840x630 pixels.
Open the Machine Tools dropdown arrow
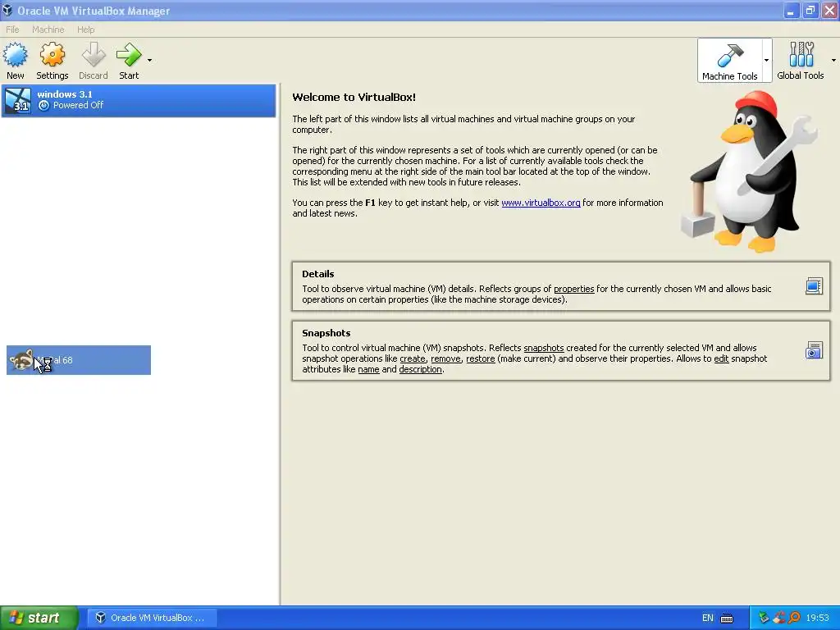click(767, 60)
